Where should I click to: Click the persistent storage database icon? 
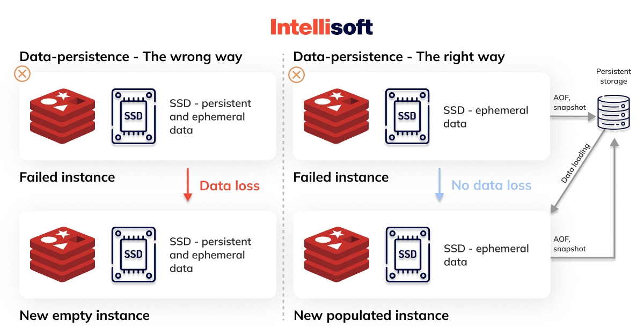[x=613, y=111]
